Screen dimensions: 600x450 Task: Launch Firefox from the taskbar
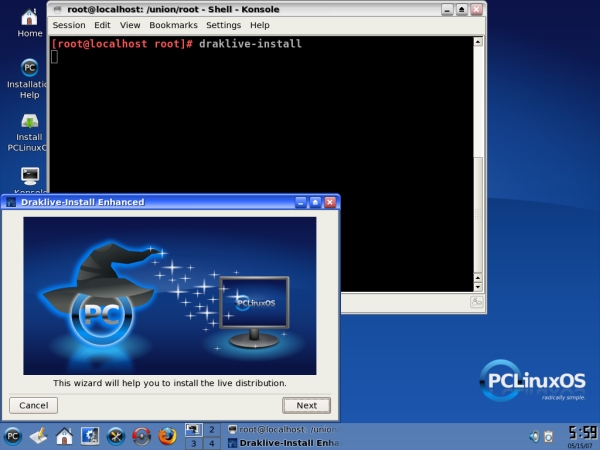pos(167,436)
